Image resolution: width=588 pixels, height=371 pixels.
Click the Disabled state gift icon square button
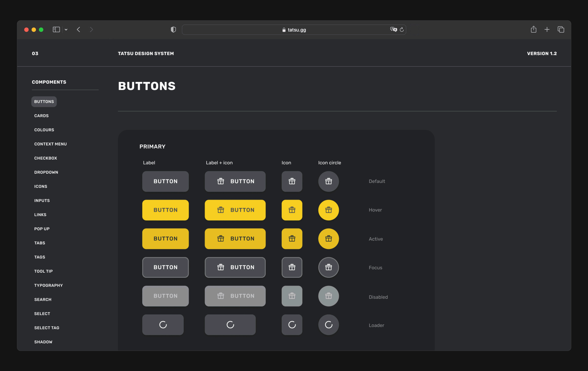(x=292, y=296)
